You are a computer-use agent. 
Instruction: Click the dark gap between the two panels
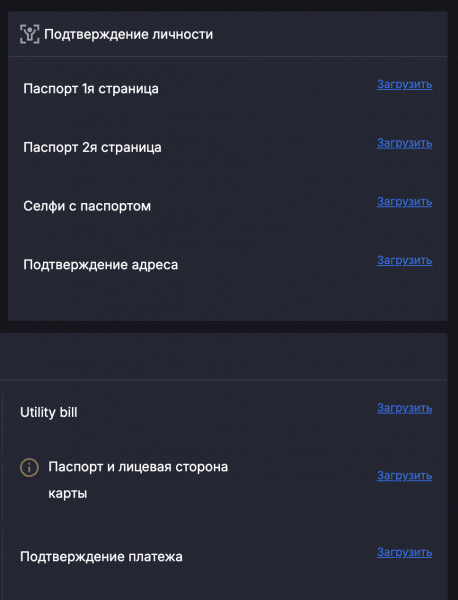pos(228,327)
